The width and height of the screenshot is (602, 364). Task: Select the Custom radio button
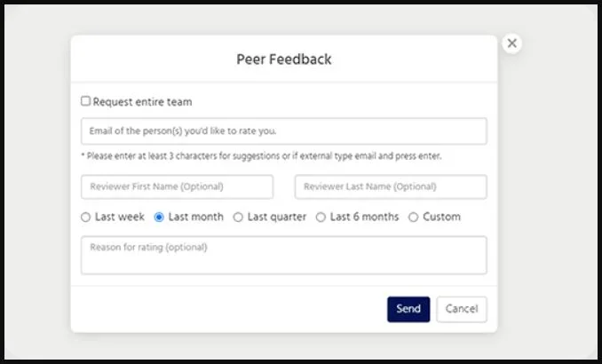(413, 217)
